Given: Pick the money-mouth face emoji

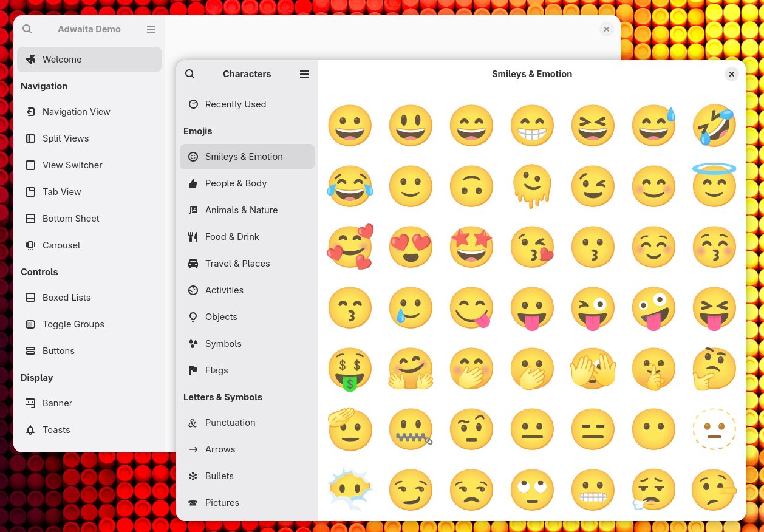Looking at the screenshot, I should (x=350, y=369).
